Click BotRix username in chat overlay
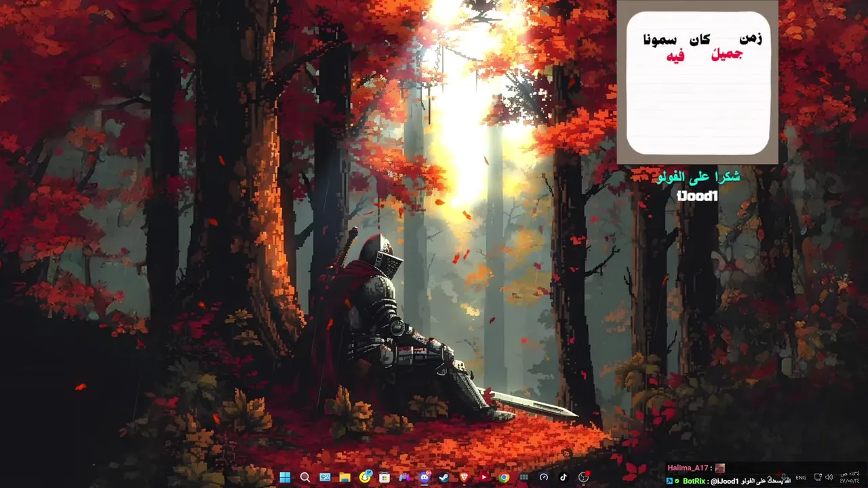This screenshot has width=868, height=488. click(694, 481)
